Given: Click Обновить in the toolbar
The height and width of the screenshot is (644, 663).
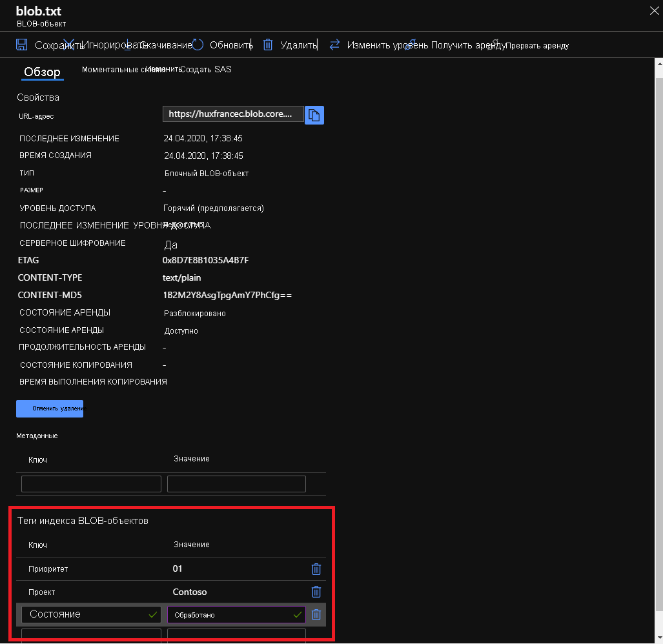Looking at the screenshot, I should click(231, 45).
